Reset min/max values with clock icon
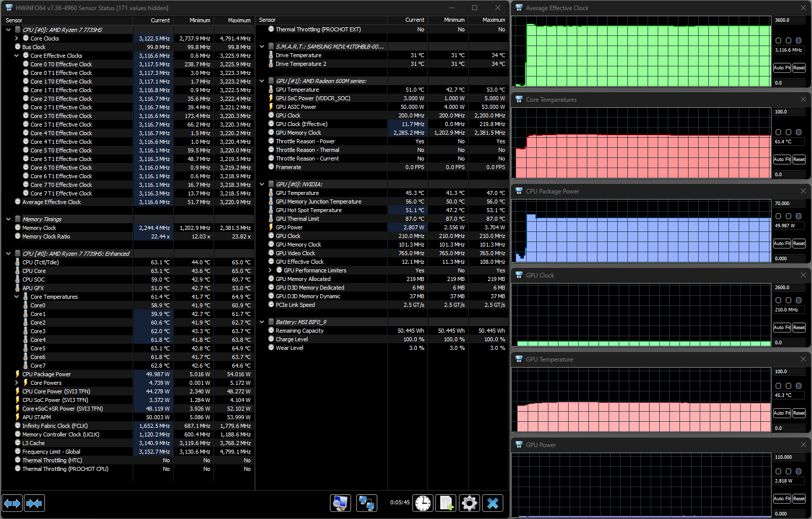The height and width of the screenshot is (519, 812). point(423,503)
